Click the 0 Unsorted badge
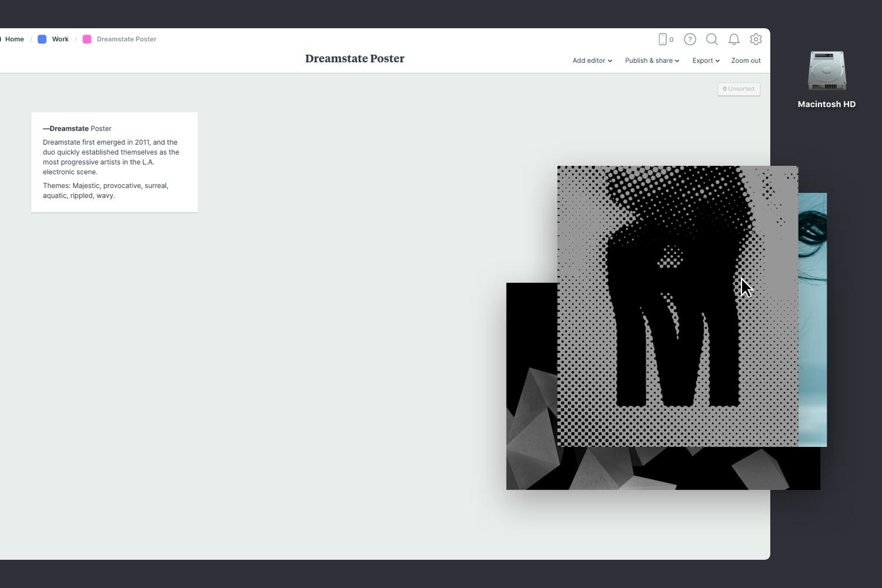This screenshot has width=882, height=588. point(739,89)
